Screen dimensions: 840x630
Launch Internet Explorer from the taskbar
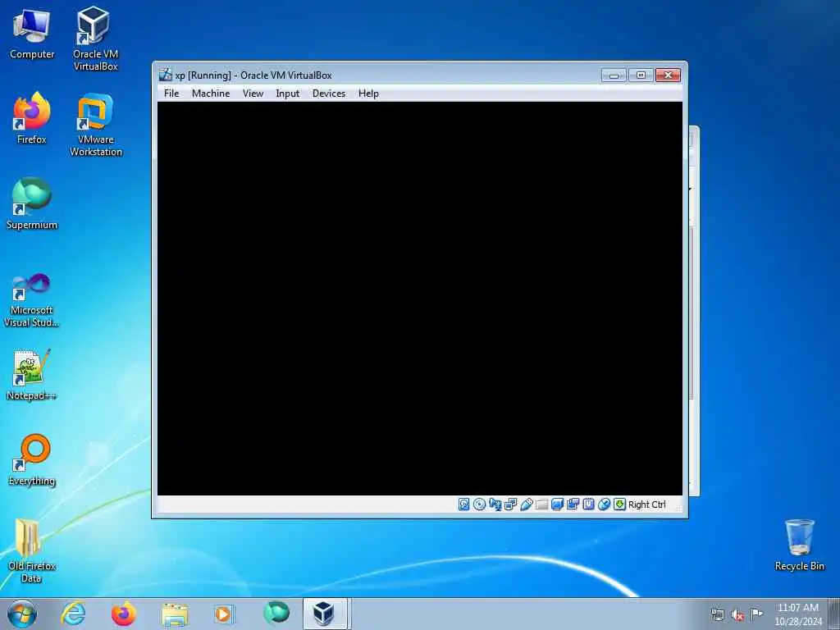[x=73, y=614]
